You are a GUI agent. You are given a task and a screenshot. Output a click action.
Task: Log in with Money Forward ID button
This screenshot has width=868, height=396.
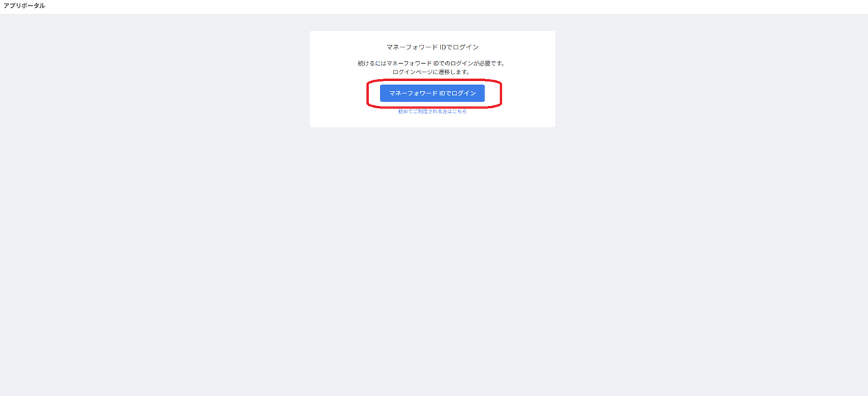pyautogui.click(x=432, y=93)
